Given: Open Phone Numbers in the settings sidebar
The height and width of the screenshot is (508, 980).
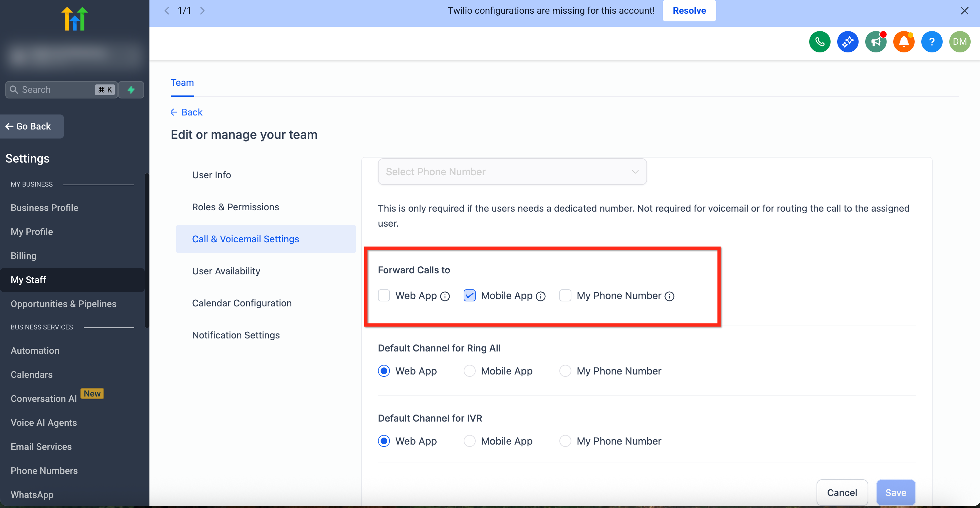Looking at the screenshot, I should coord(44,471).
